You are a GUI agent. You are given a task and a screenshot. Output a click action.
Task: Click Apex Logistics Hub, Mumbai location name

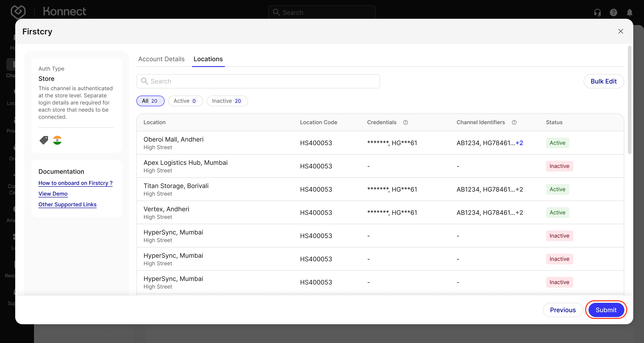pos(186,163)
